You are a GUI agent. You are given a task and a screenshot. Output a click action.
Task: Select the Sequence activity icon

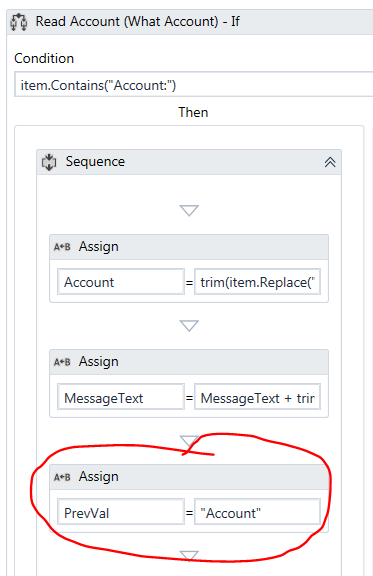pyautogui.click(x=49, y=162)
